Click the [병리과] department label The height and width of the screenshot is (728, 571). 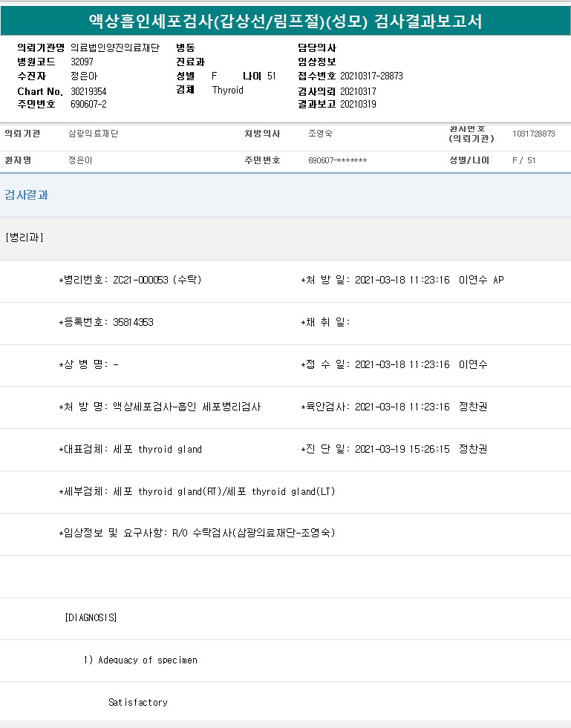pos(25,237)
